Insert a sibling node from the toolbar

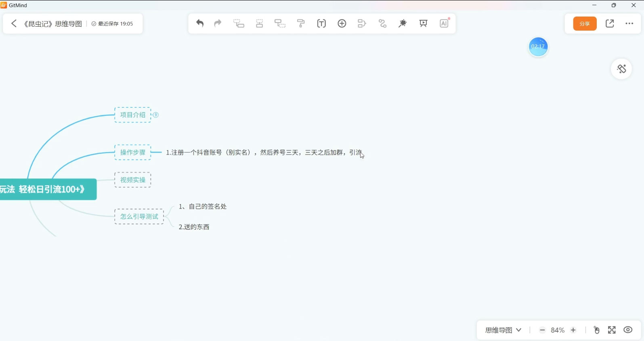[260, 23]
